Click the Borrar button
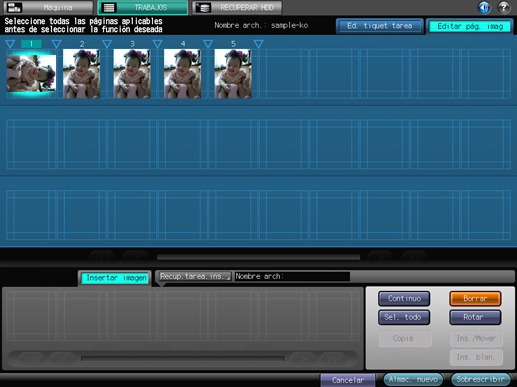The width and height of the screenshot is (517, 387). [x=475, y=298]
